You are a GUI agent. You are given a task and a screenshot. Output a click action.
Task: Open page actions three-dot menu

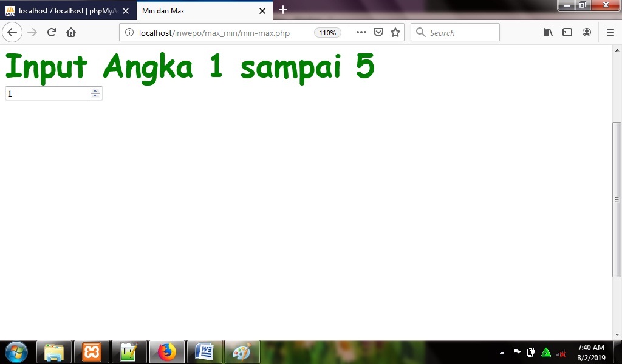coord(361,33)
